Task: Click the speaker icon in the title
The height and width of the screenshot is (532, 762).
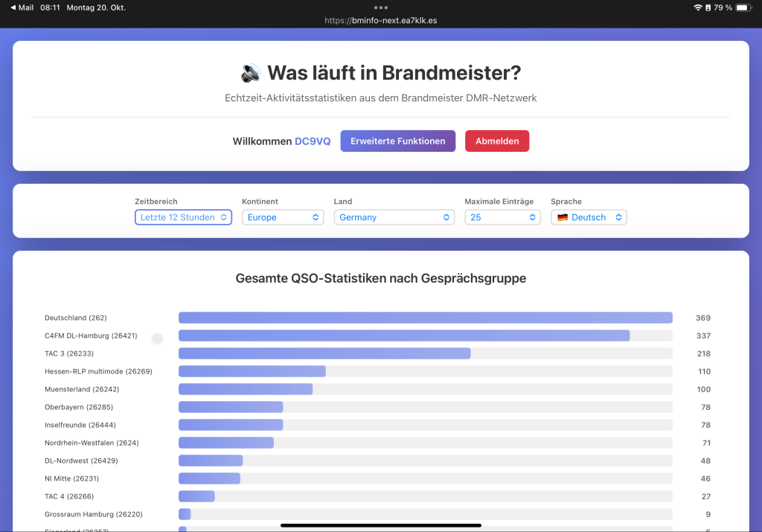Action: click(x=251, y=73)
